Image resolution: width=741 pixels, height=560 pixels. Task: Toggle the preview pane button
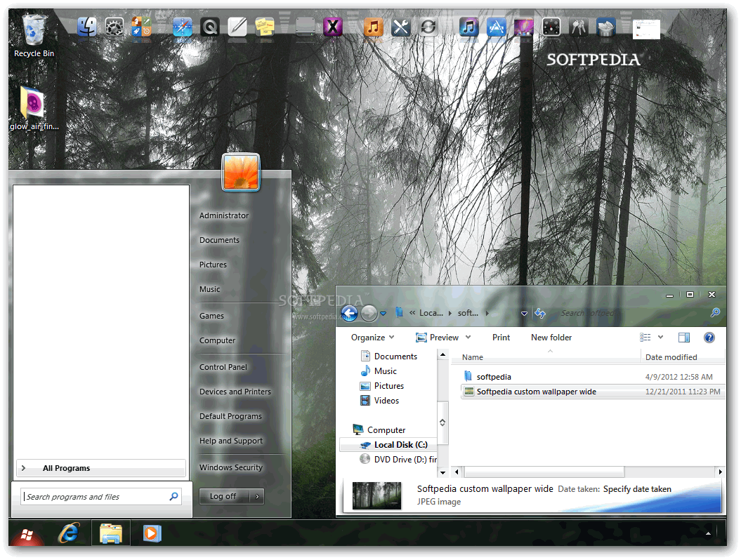(x=684, y=337)
